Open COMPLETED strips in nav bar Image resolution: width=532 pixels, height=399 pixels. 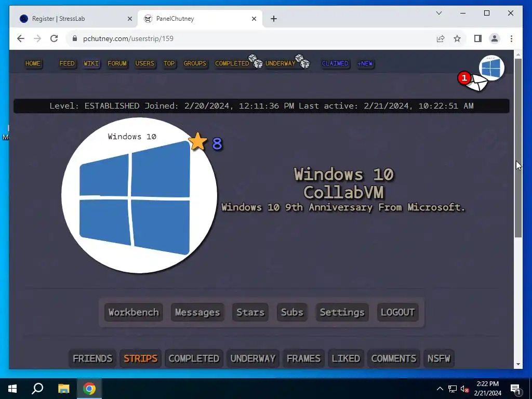[x=232, y=63]
